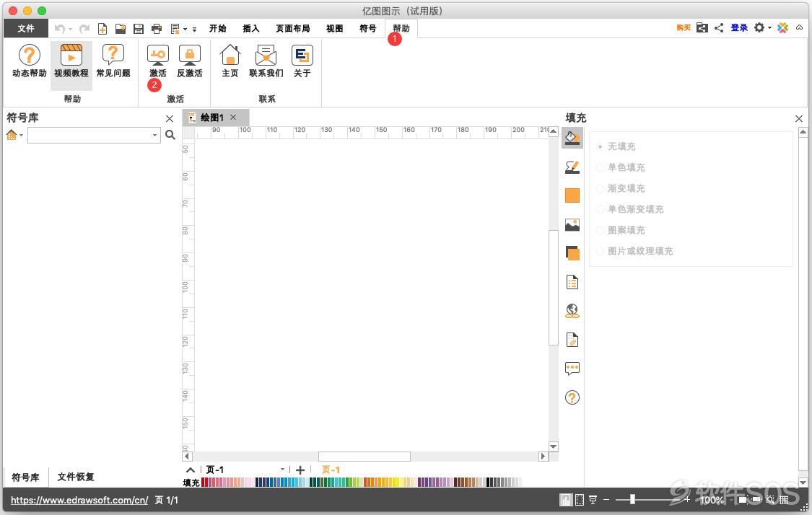Open the symbol library search combo box

point(94,135)
